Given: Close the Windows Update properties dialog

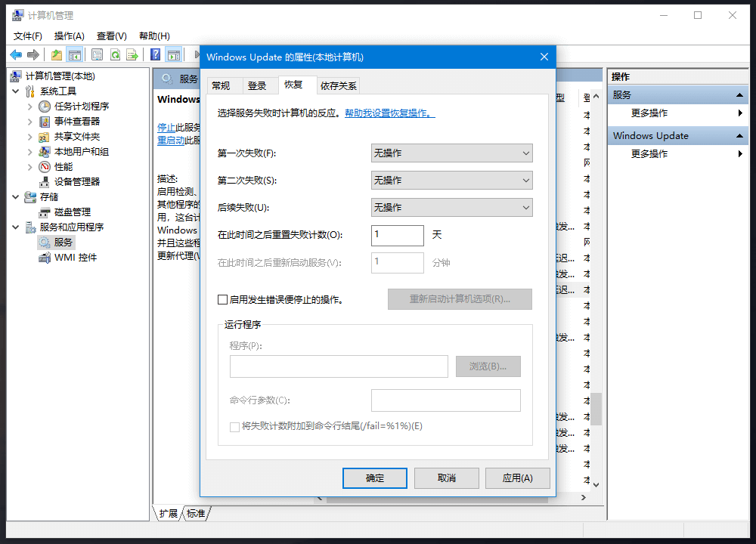Looking at the screenshot, I should click(x=544, y=57).
